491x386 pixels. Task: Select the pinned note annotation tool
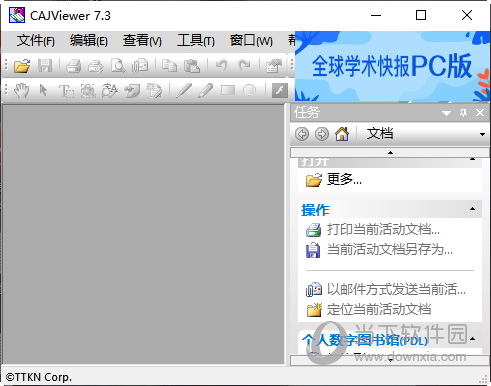tap(132, 90)
